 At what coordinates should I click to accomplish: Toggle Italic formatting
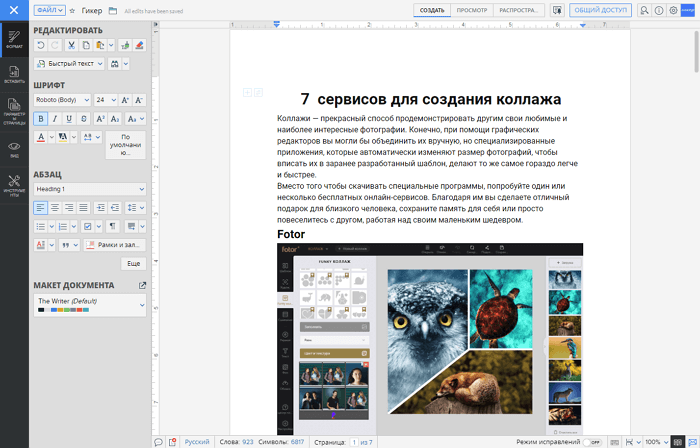pyautogui.click(x=55, y=118)
